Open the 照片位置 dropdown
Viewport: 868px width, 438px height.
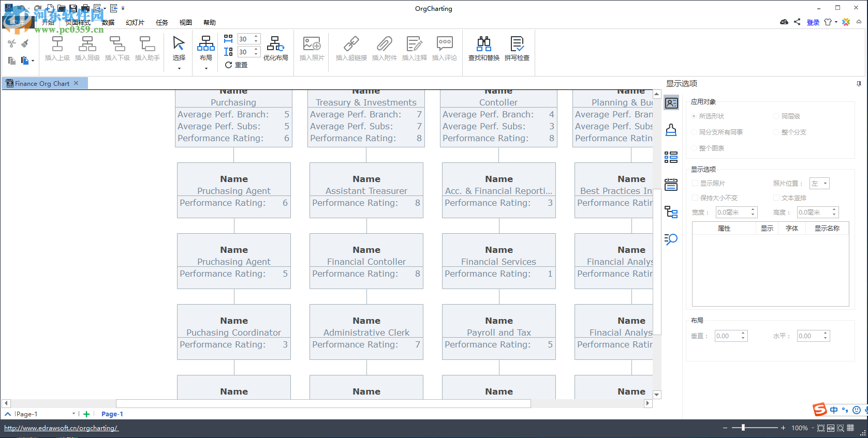coord(820,184)
